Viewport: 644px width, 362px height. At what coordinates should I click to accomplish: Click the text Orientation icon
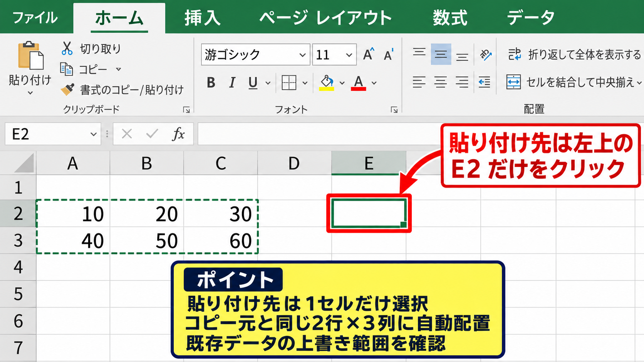click(x=486, y=55)
